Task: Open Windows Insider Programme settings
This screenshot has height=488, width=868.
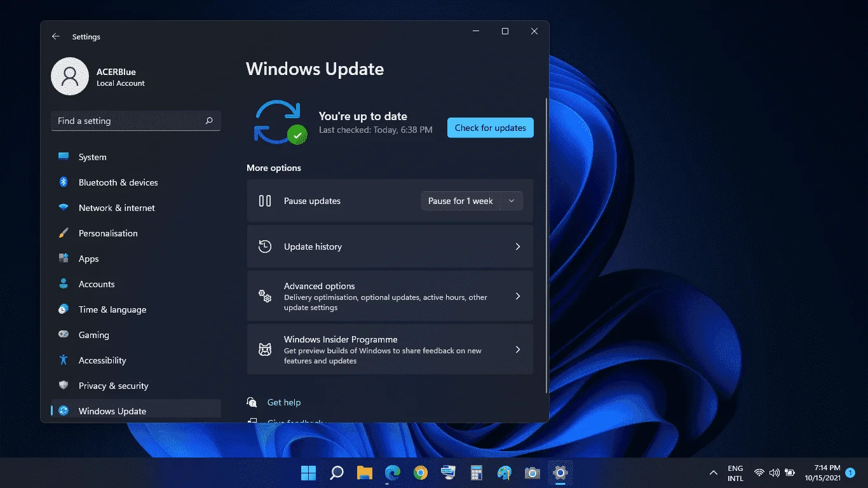Action: click(390, 349)
